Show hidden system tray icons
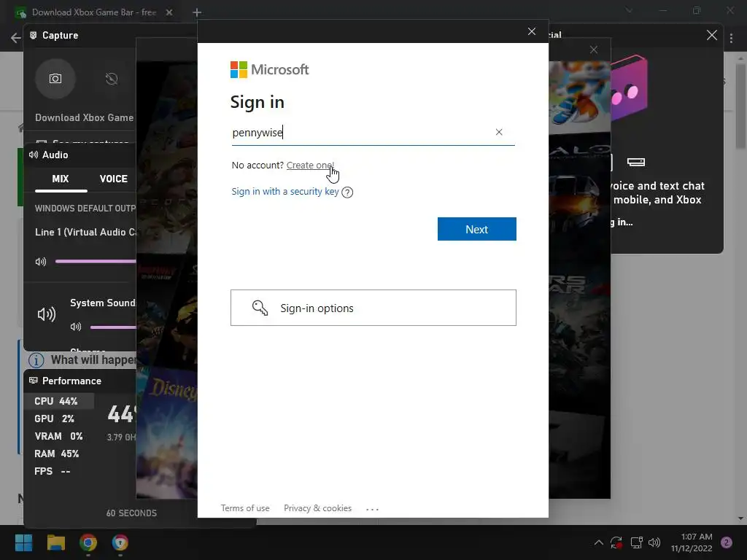 point(599,542)
